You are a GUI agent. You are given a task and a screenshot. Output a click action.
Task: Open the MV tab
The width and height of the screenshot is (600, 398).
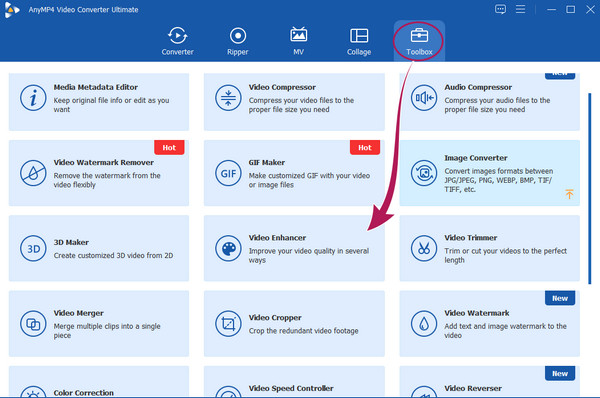(298, 41)
